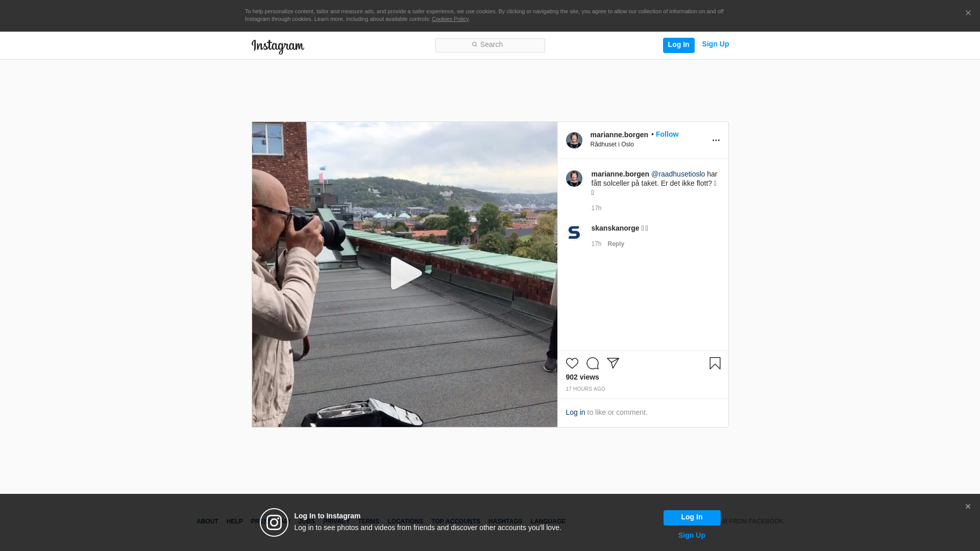Like the post with heart icon
The image size is (980, 551).
(x=572, y=363)
